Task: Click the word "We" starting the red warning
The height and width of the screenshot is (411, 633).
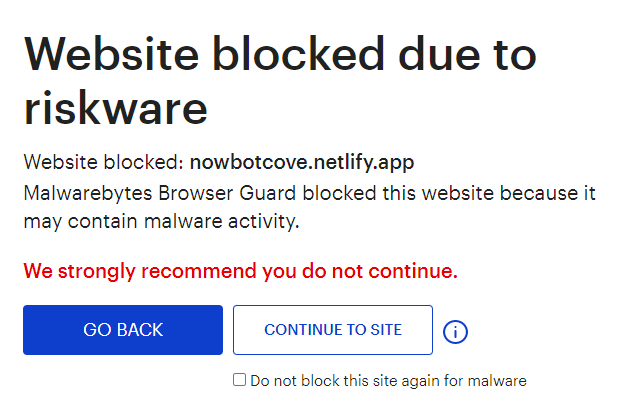Action: coord(36,271)
